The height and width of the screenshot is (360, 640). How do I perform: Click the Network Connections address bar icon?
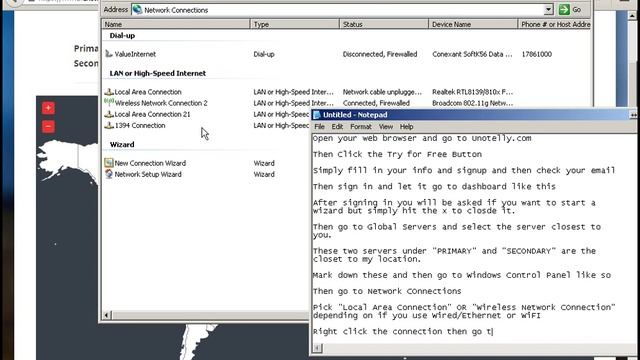(138, 9)
